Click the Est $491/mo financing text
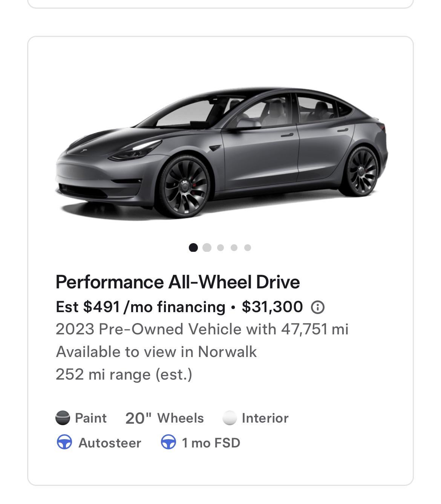The height and width of the screenshot is (504, 441). [x=140, y=307]
